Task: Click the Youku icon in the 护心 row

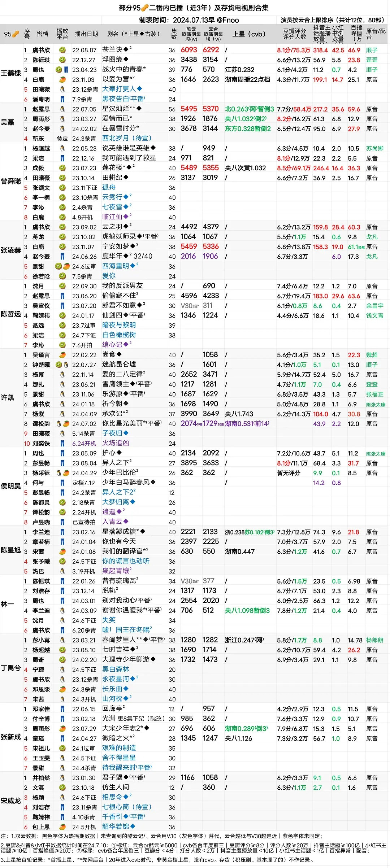Action: [62, 453]
